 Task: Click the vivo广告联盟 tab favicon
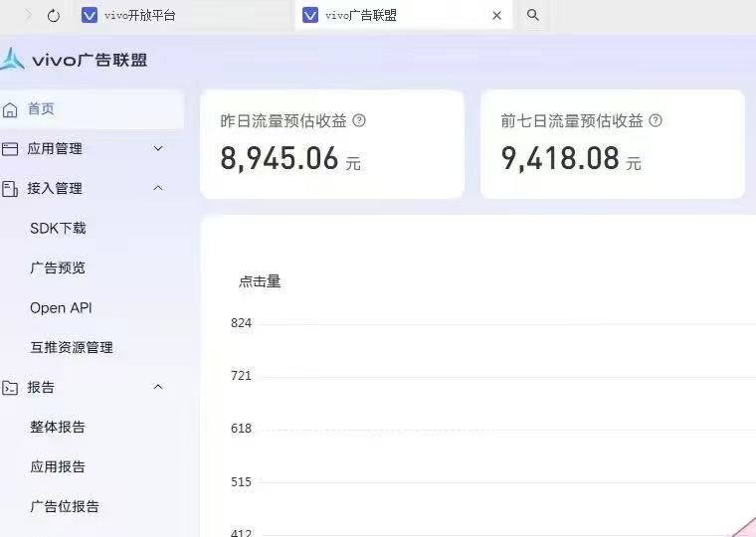pos(310,16)
